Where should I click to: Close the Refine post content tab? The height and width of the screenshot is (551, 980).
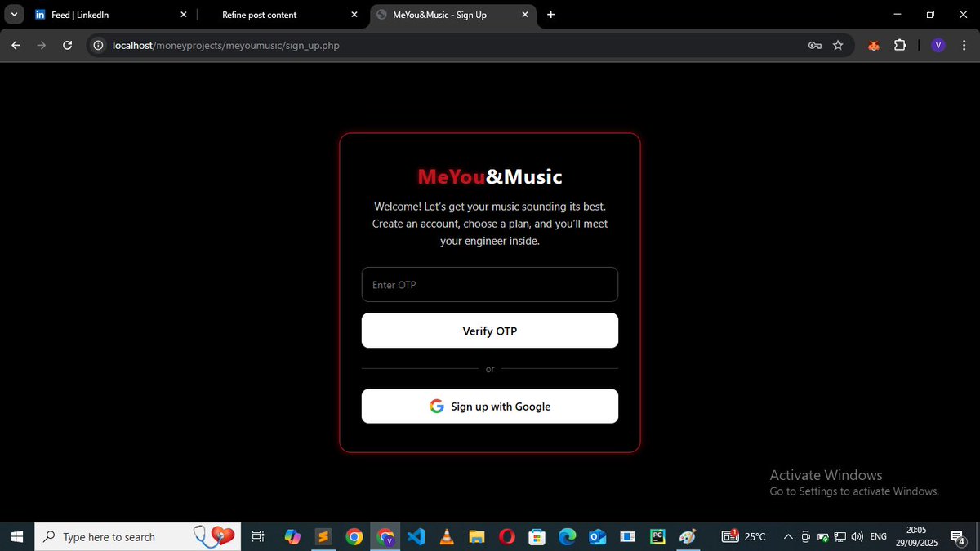tap(354, 15)
